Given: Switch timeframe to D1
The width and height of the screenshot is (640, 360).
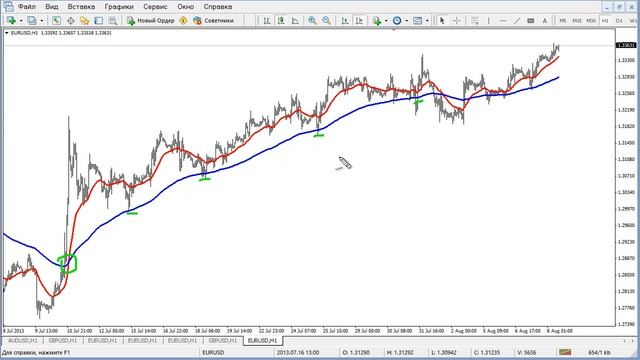Looking at the screenshot, I should point(619,20).
